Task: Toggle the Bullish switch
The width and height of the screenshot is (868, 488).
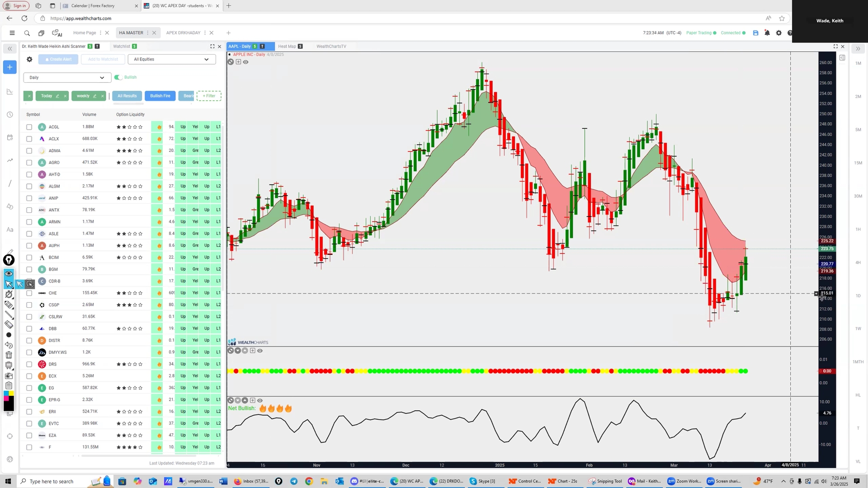Action: coord(118,77)
